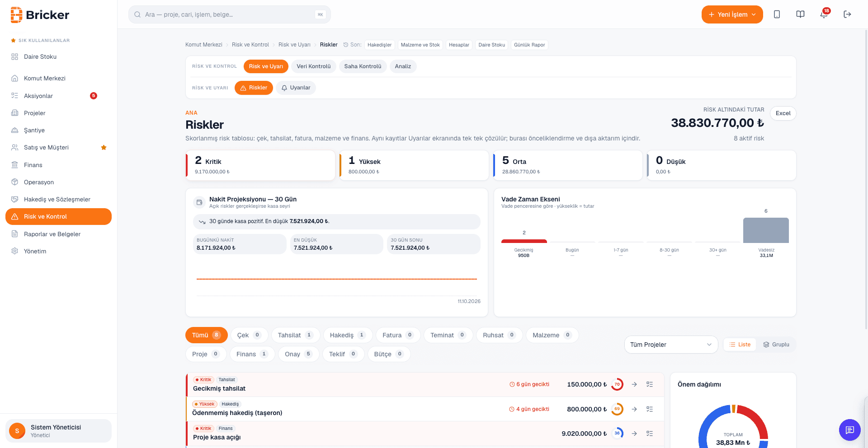This screenshot has height=448, width=868.
Task: Filter risks by Onay chip
Action: pyautogui.click(x=299, y=354)
